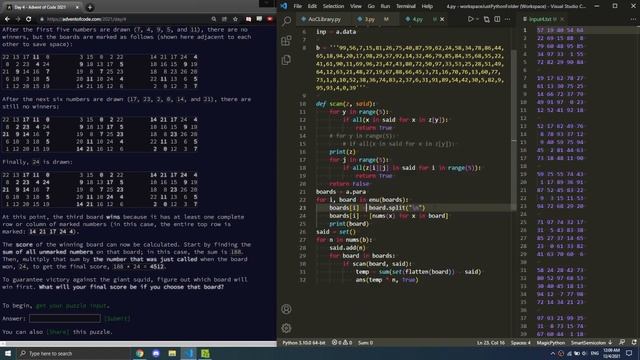Open notifications bell in VS Code status bar

tap(634, 342)
